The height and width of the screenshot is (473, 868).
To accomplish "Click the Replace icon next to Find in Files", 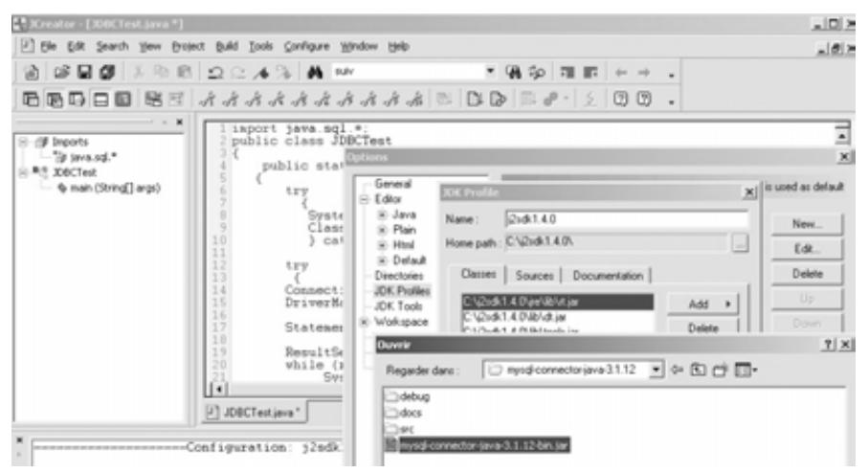I will 537,73.
